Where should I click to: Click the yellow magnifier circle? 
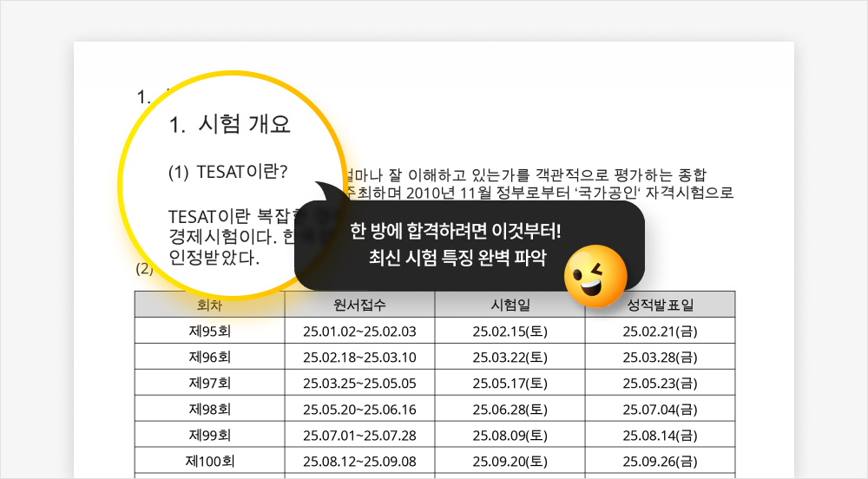coord(233,186)
